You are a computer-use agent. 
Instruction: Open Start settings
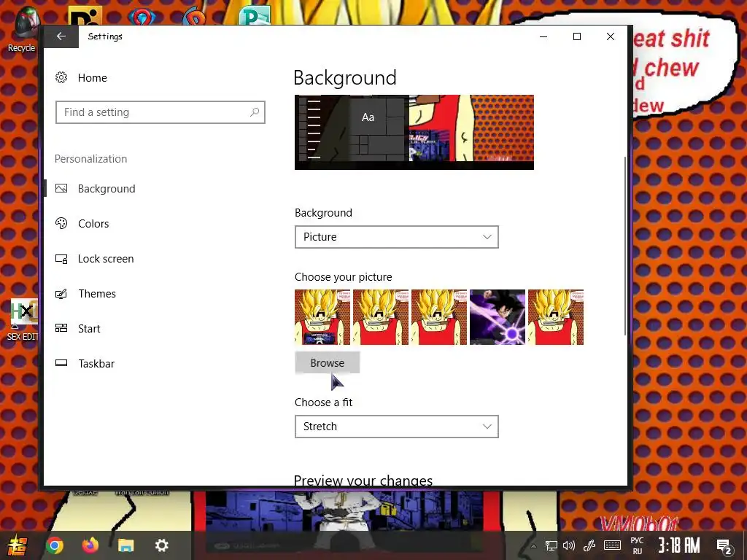(89, 329)
